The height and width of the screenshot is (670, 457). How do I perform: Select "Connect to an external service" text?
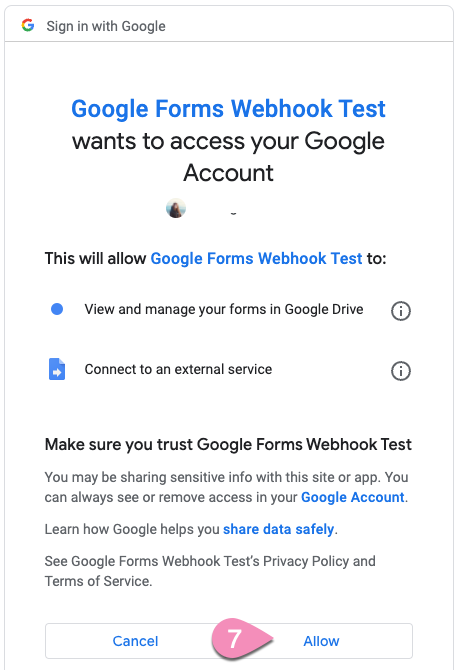pos(178,369)
